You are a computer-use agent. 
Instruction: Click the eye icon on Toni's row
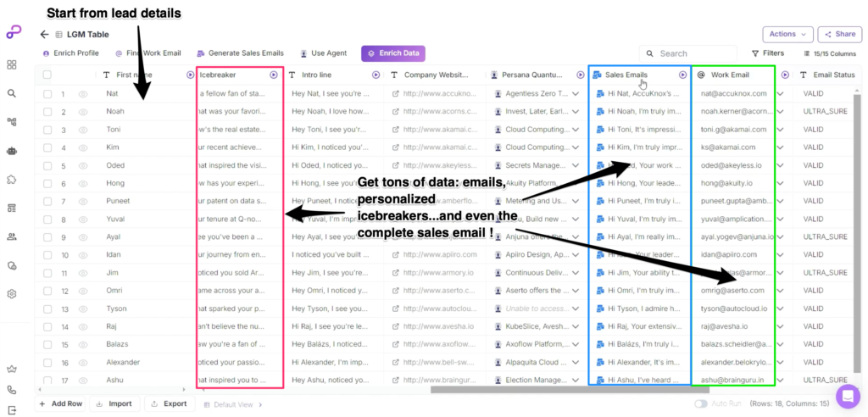(83, 131)
